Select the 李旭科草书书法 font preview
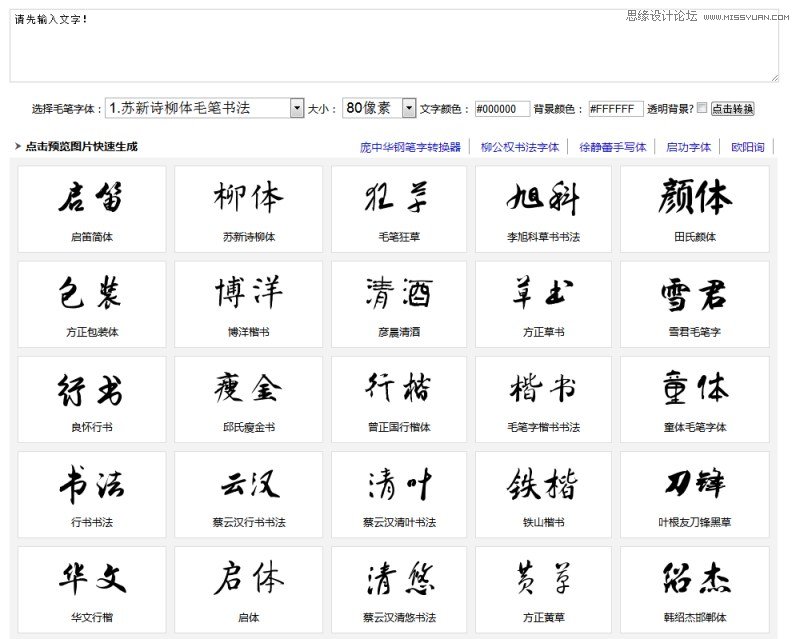This screenshot has height=639, width=800. (x=543, y=209)
